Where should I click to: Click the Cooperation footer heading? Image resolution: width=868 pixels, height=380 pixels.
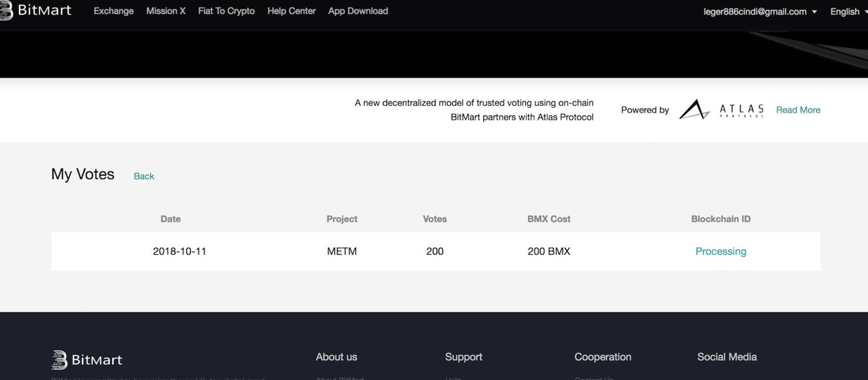pyautogui.click(x=603, y=357)
